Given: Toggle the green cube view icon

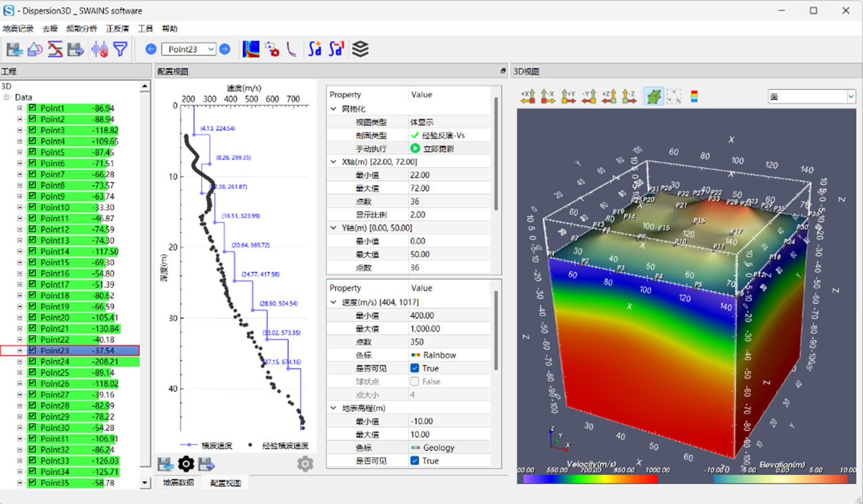Looking at the screenshot, I should pyautogui.click(x=654, y=96).
